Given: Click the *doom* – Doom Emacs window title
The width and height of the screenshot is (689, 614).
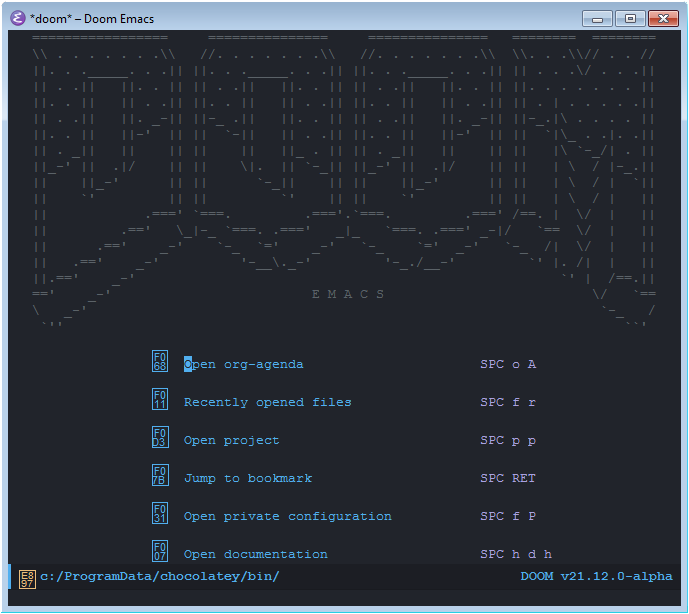Looking at the screenshot, I should (x=92, y=19).
